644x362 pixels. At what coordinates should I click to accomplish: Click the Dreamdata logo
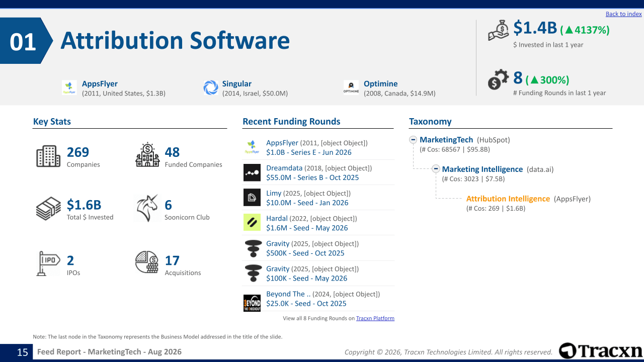252,172
